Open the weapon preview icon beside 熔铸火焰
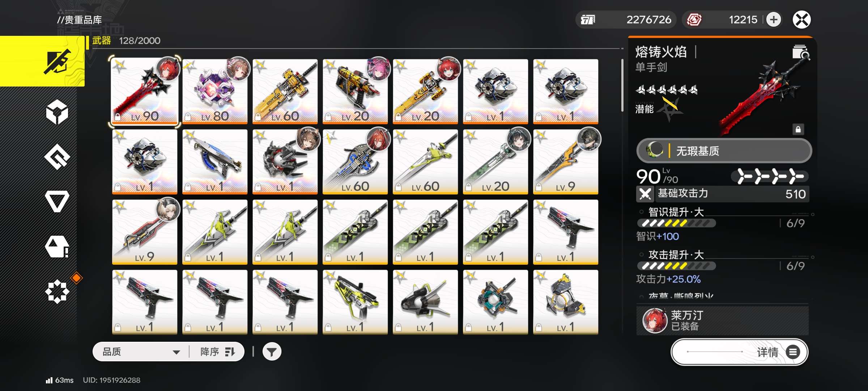 coord(800,52)
